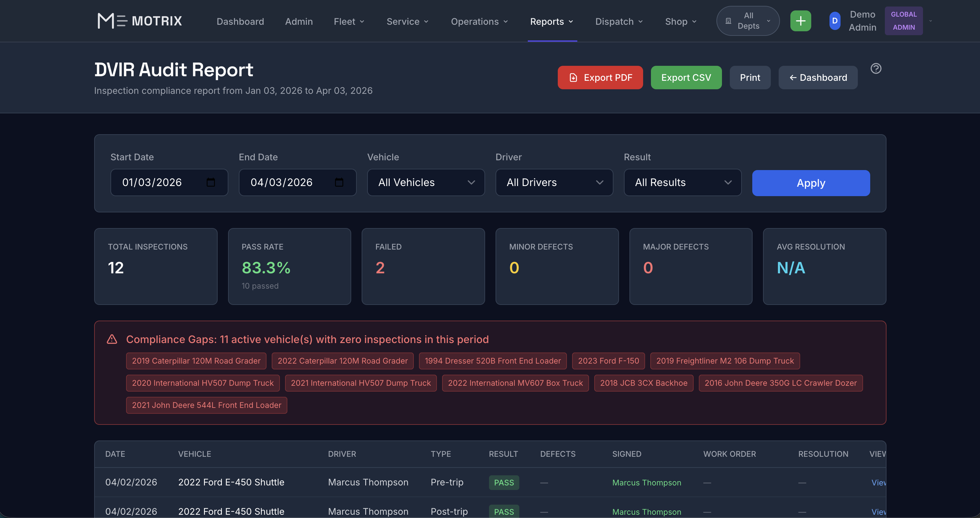
Task: Click the Export CSV button
Action: click(685, 78)
